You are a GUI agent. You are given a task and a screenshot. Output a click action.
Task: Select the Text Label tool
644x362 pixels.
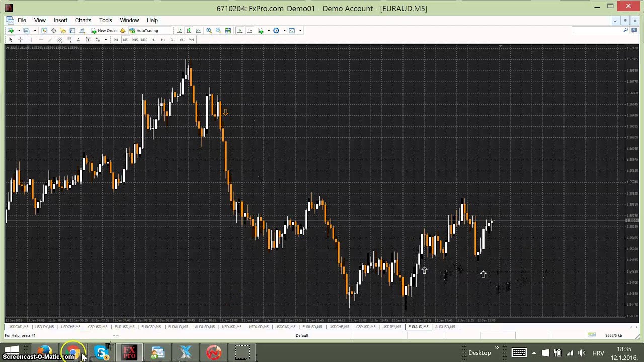88,40
